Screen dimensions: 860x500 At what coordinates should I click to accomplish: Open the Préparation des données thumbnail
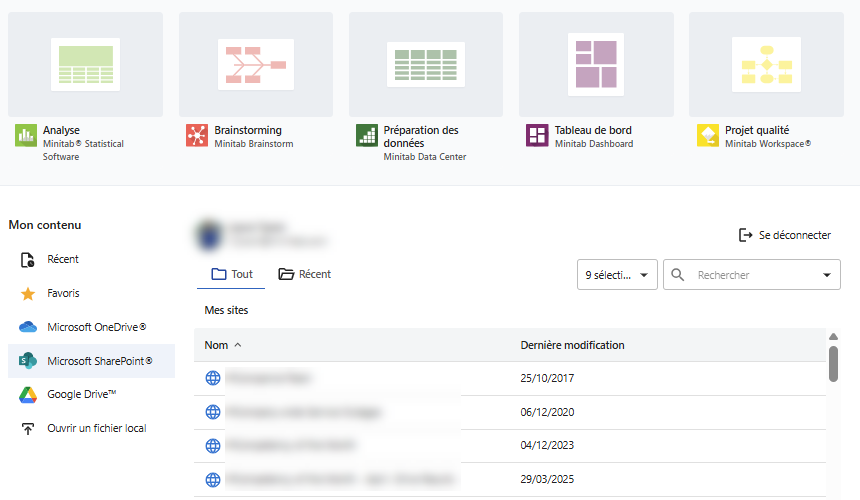426,64
